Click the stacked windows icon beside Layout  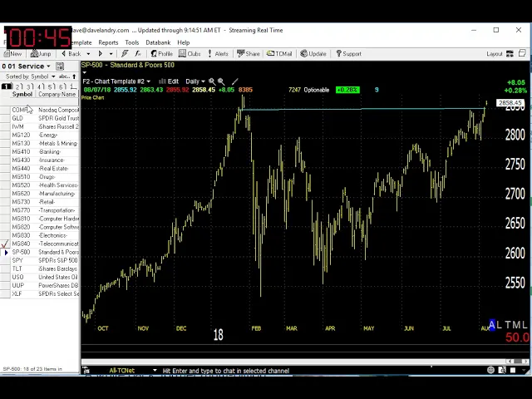pyautogui.click(x=522, y=53)
